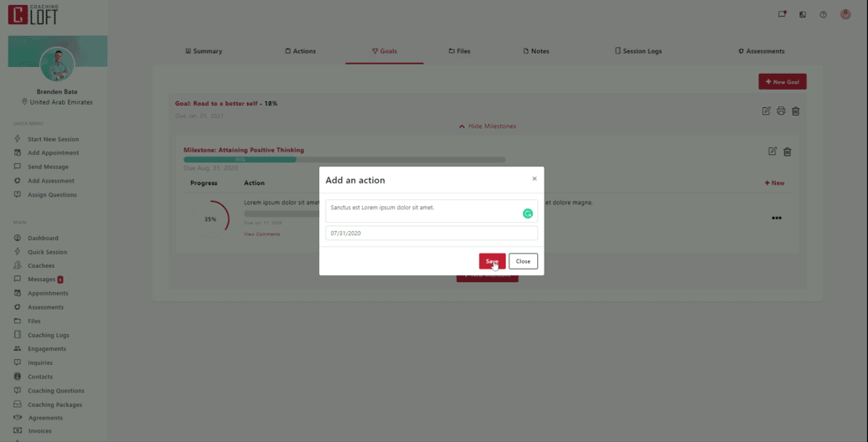The height and width of the screenshot is (442, 868).
Task: Click the goal edit pencil icon
Action: tap(766, 110)
